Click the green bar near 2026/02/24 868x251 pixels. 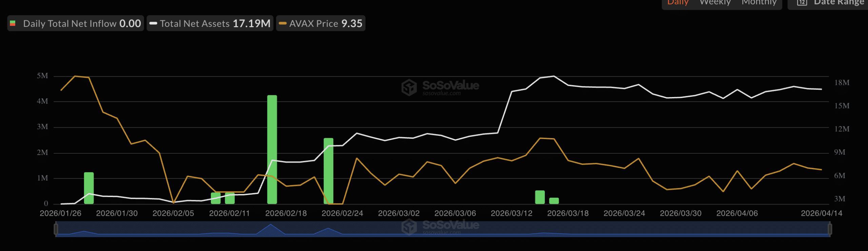(x=328, y=171)
